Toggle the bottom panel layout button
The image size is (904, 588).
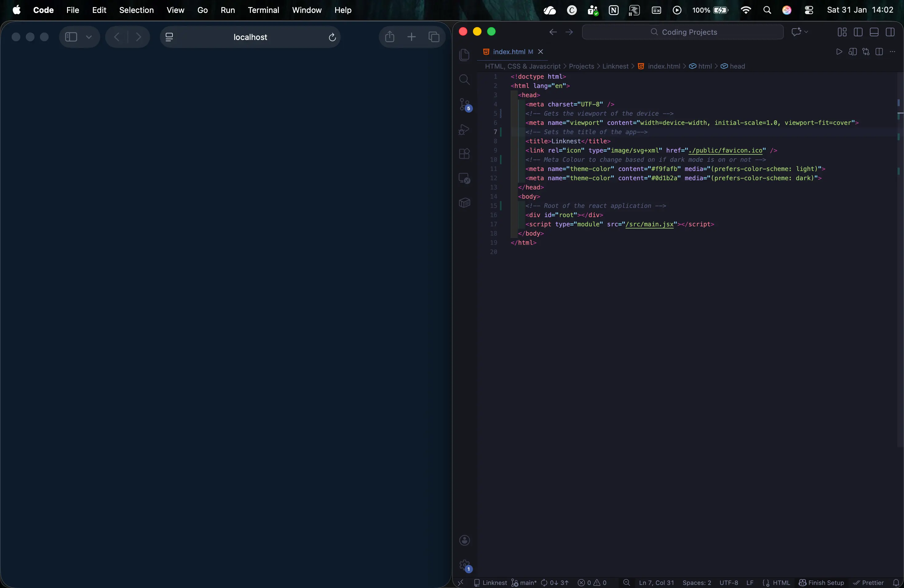(874, 32)
